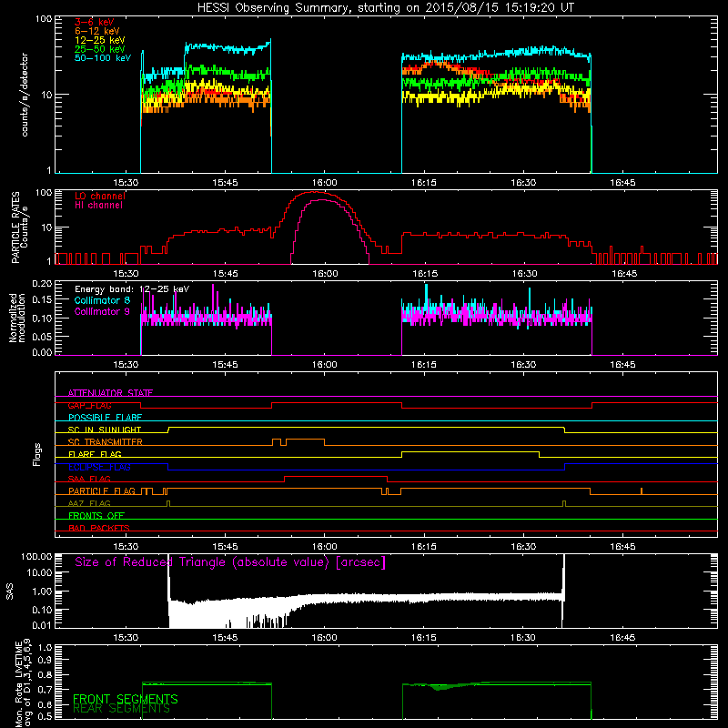Click the FLARE_FLAG raised segment after 16:15
728x728 pixels.
tap(470, 451)
